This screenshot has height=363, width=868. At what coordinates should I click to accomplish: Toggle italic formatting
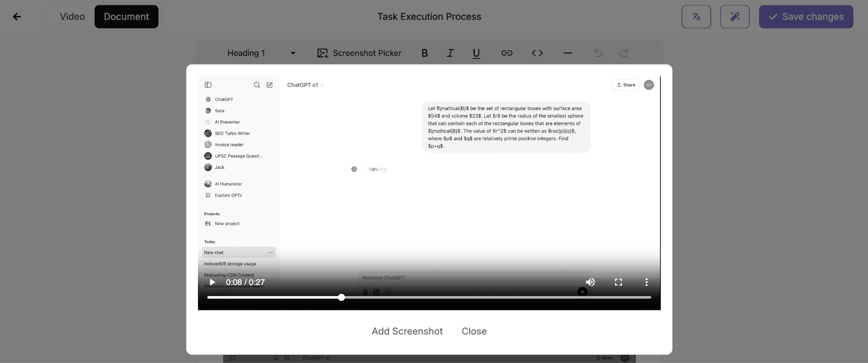(450, 53)
